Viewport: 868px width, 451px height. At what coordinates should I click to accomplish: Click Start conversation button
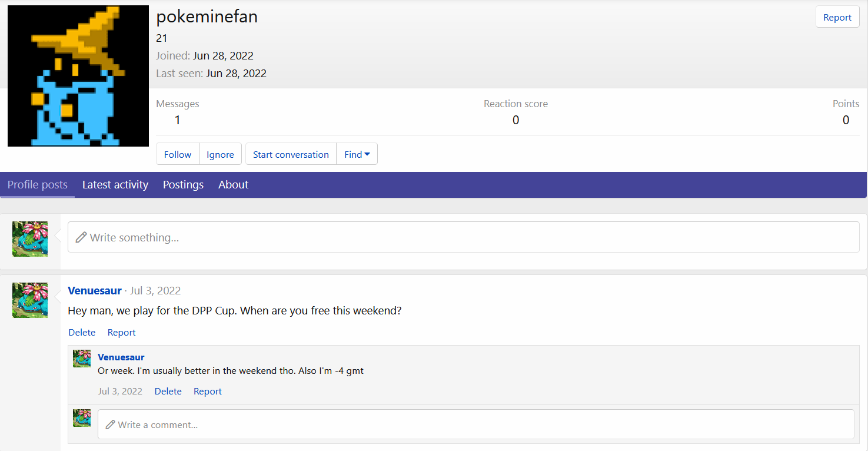coord(291,154)
